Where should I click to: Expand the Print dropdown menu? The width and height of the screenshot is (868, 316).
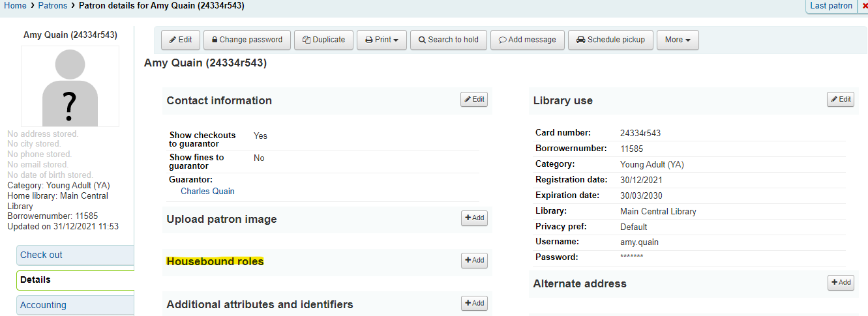tap(382, 40)
